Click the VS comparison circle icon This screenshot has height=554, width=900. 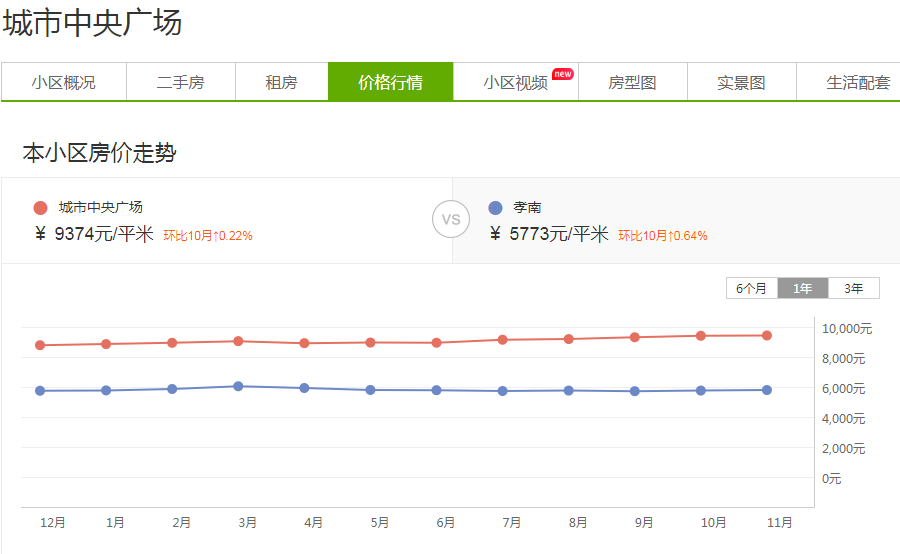(x=451, y=220)
